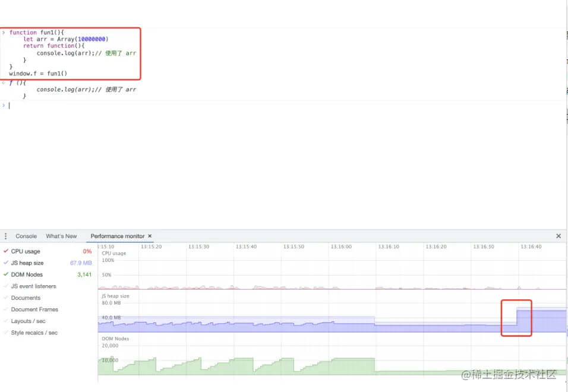
Task: Click the 67.9 MB heap value
Action: click(81, 263)
